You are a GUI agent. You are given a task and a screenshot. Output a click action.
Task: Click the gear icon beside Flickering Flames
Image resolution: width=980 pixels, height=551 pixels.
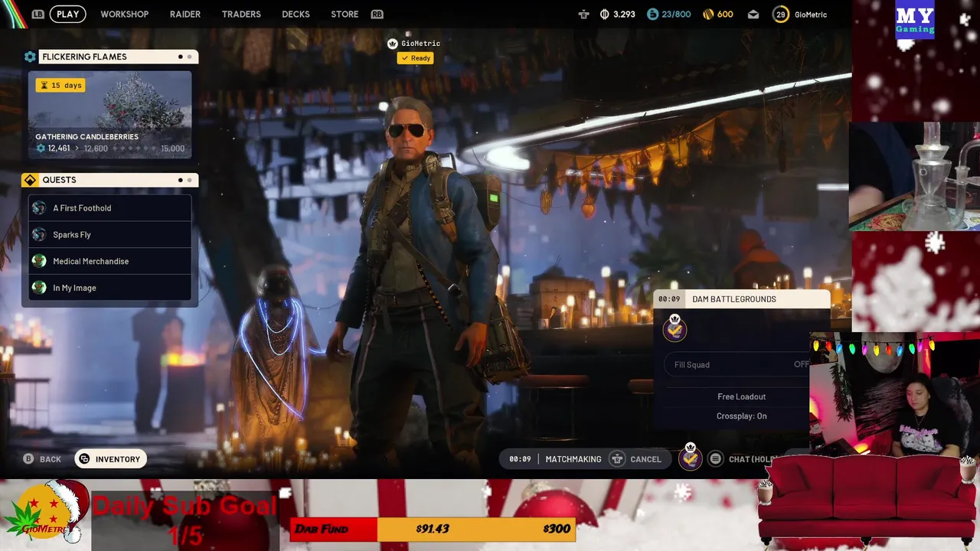click(30, 57)
